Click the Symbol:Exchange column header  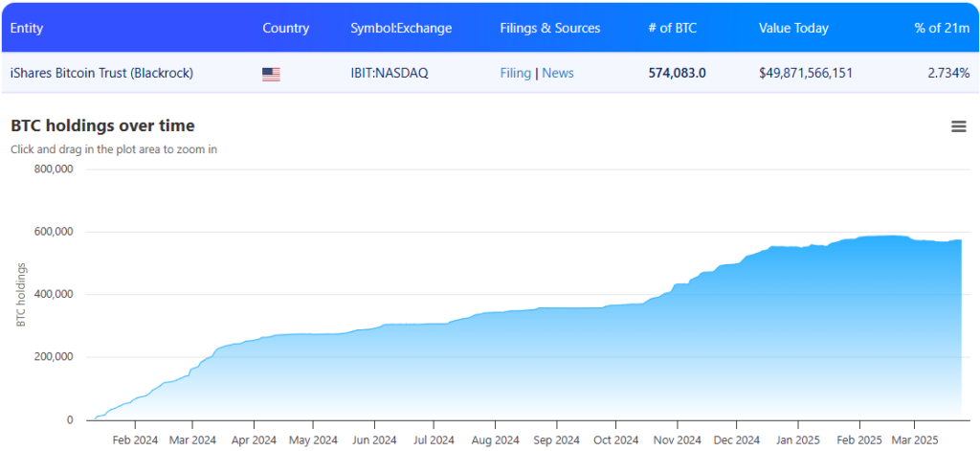[x=401, y=28]
